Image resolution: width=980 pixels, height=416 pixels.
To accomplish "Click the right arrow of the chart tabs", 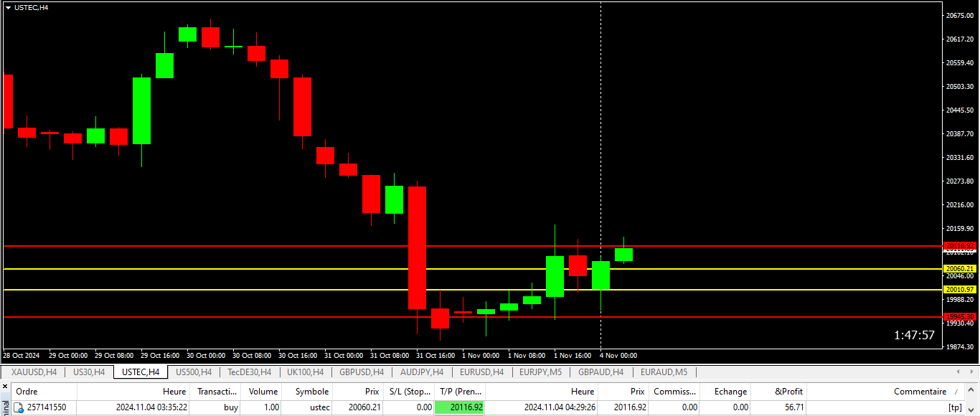I will tap(972, 372).
